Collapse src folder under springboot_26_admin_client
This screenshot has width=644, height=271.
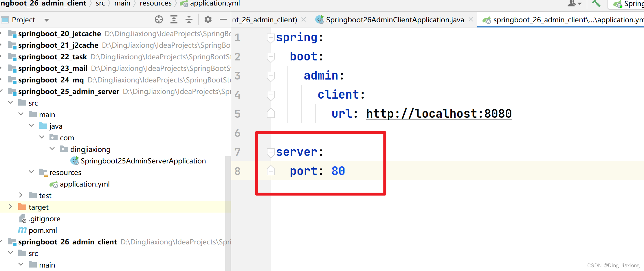coord(10,253)
